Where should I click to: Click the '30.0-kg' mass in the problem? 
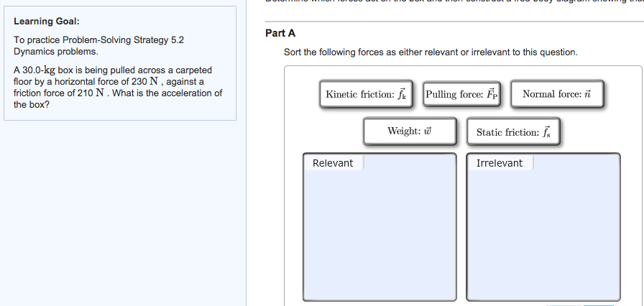(x=34, y=70)
